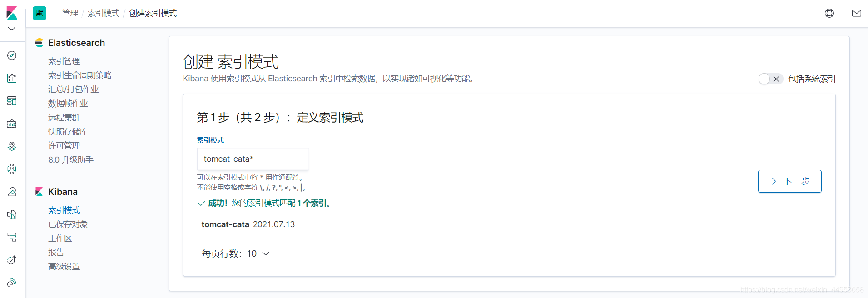
Task: Open the 每页行数 10 dropdown
Action: [236, 253]
